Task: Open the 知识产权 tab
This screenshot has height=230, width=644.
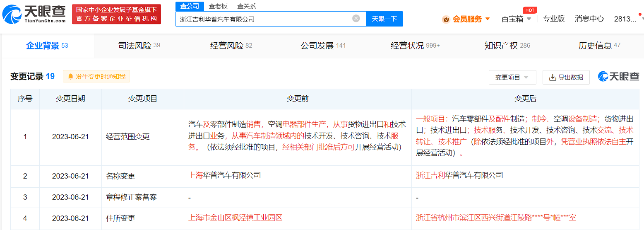Action: coord(507,46)
